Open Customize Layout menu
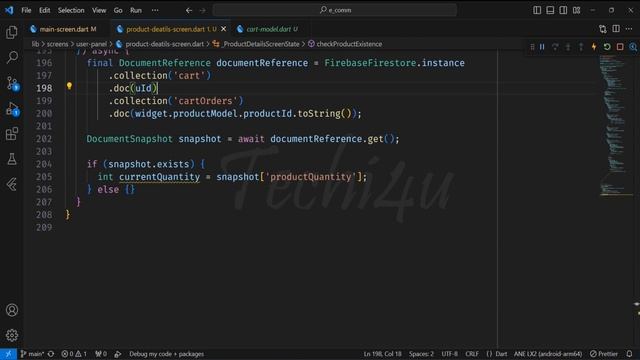640x360 pixels. point(576,10)
